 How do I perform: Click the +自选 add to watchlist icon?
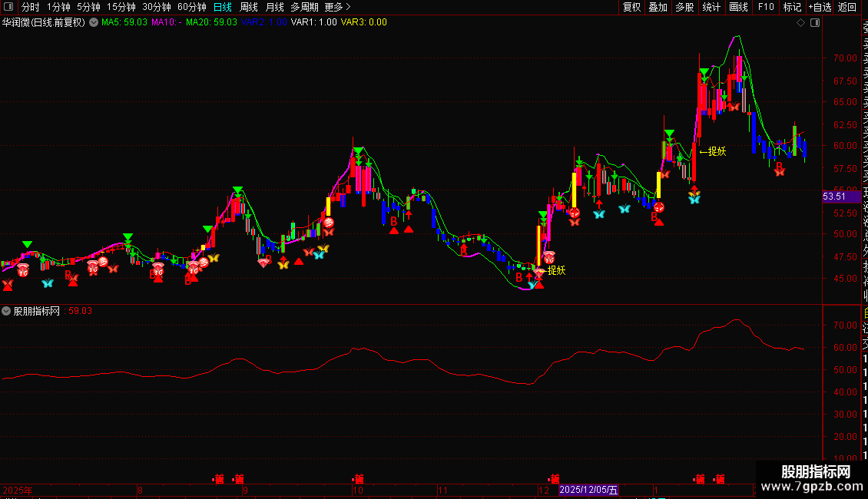818,7
